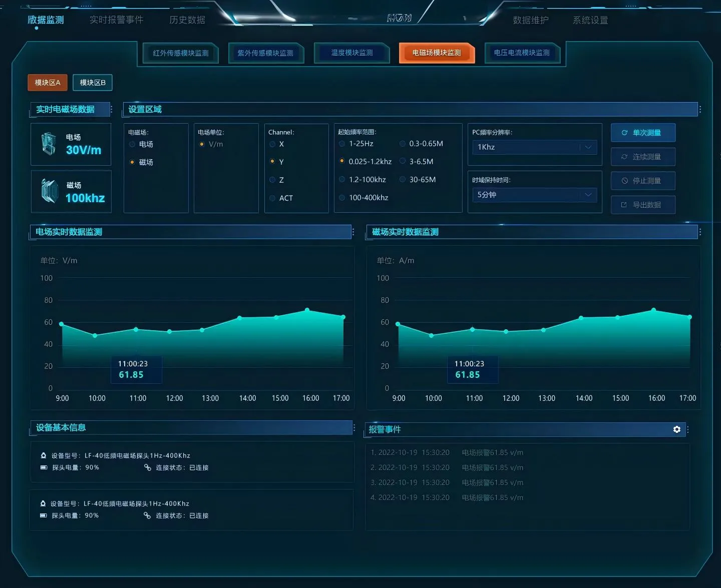This screenshot has width=721, height=588.
Task: Select 0.025-1.2khz frequency range
Action: tap(342, 161)
